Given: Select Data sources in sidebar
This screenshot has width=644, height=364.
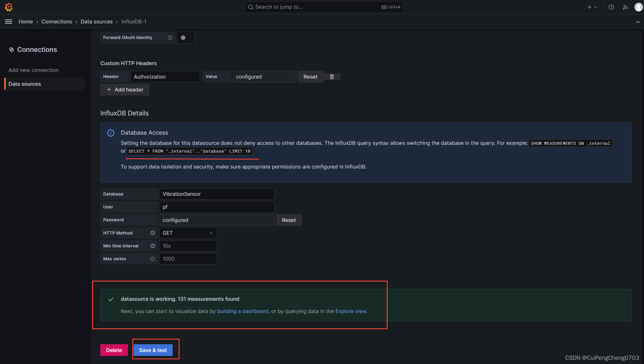Looking at the screenshot, I should pyautogui.click(x=45, y=84).
